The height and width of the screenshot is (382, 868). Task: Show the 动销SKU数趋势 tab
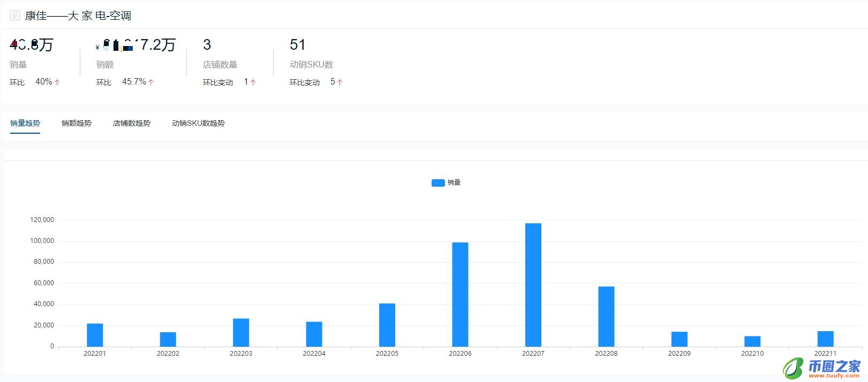pyautogui.click(x=199, y=123)
